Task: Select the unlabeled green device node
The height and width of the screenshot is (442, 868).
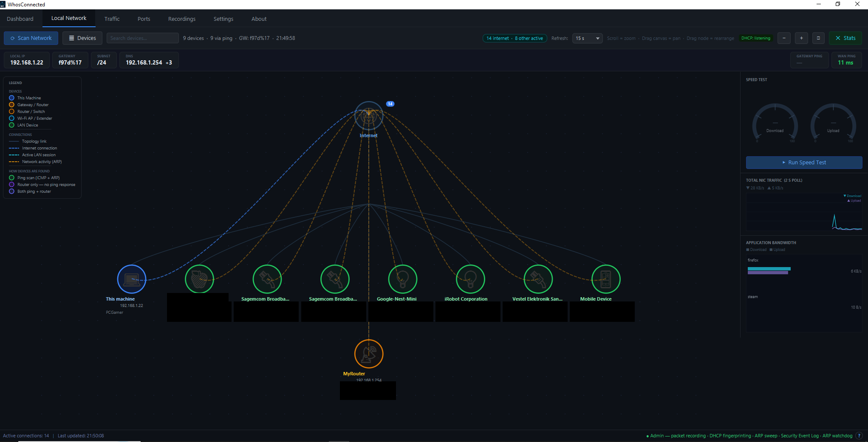Action: tap(199, 279)
